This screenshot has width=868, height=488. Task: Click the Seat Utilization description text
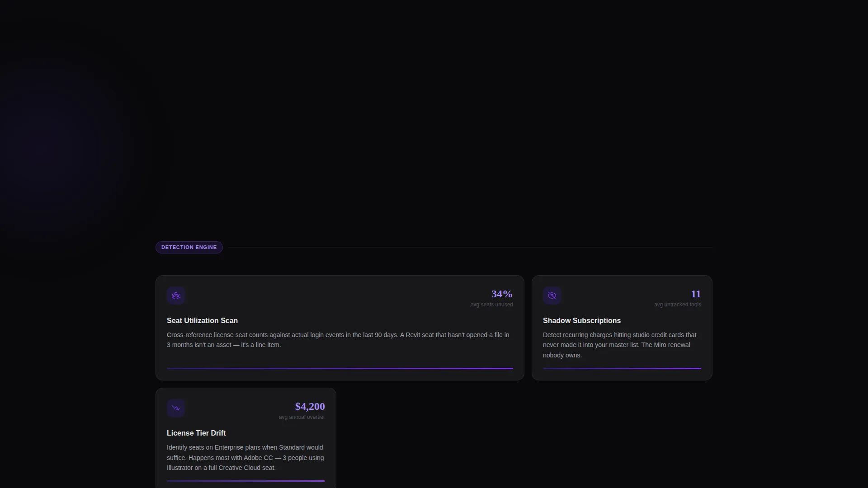338,340
